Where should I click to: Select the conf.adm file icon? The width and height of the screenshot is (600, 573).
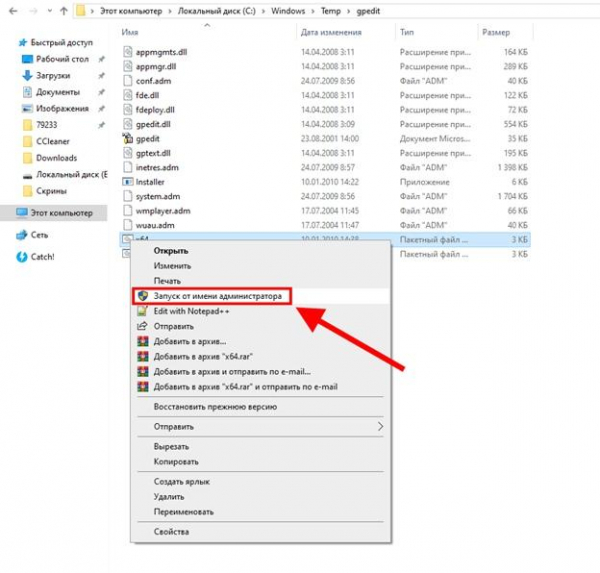(128, 81)
